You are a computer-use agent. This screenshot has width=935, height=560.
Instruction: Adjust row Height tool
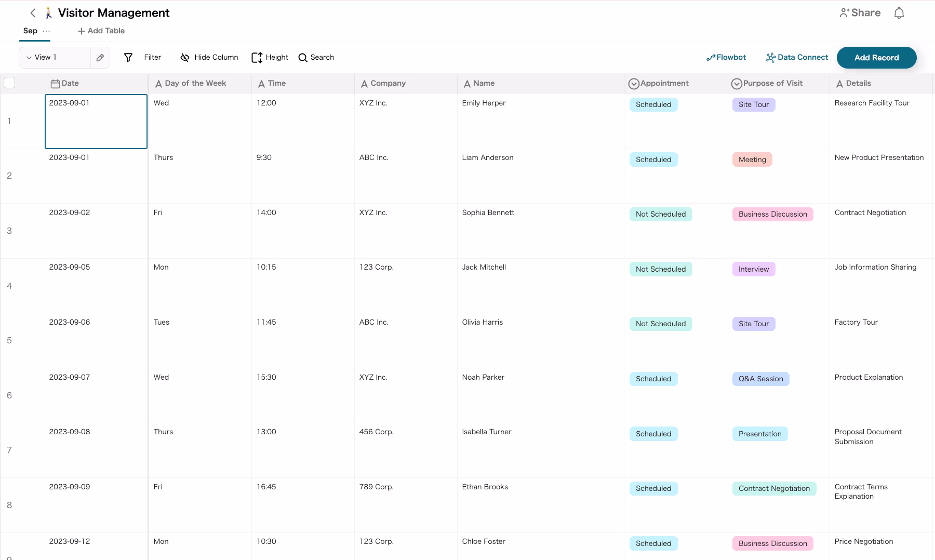(x=270, y=58)
